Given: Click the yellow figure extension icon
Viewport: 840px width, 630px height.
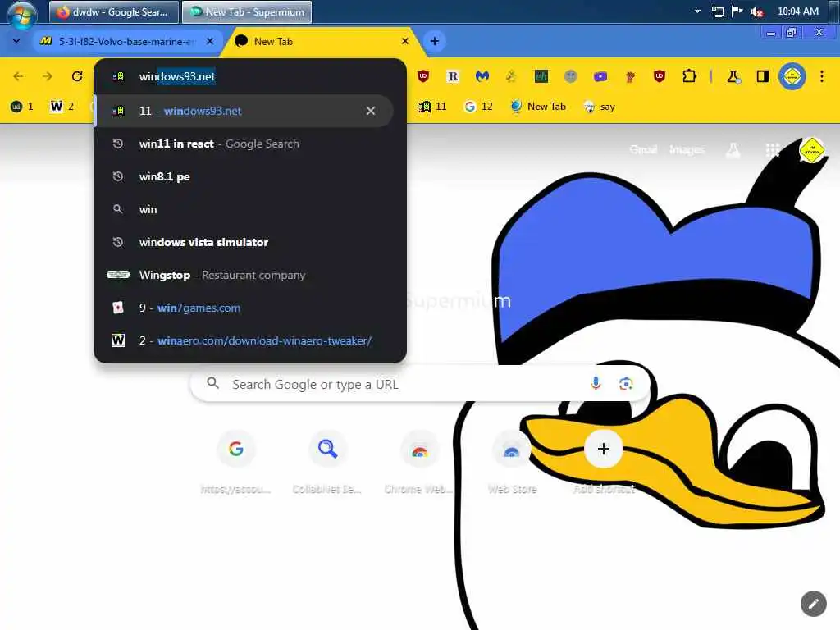Looking at the screenshot, I should 511,76.
